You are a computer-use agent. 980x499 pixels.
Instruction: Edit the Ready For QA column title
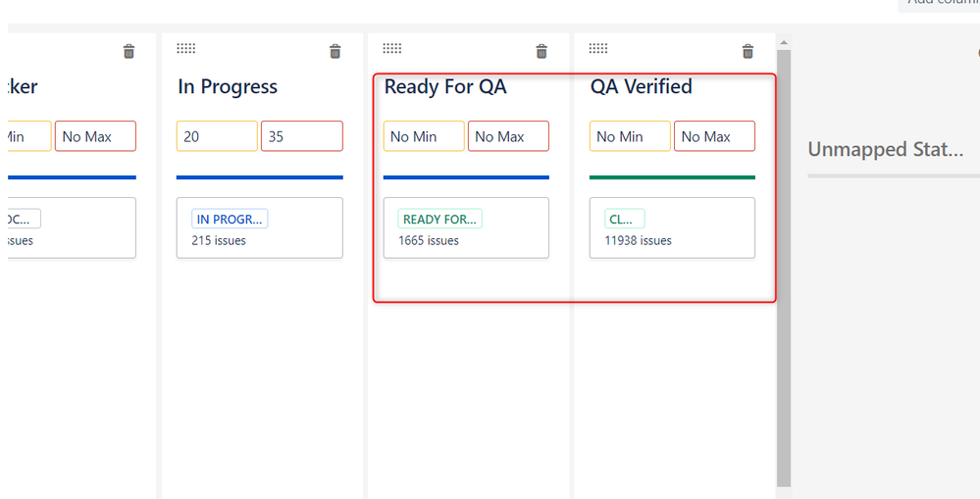tap(445, 87)
